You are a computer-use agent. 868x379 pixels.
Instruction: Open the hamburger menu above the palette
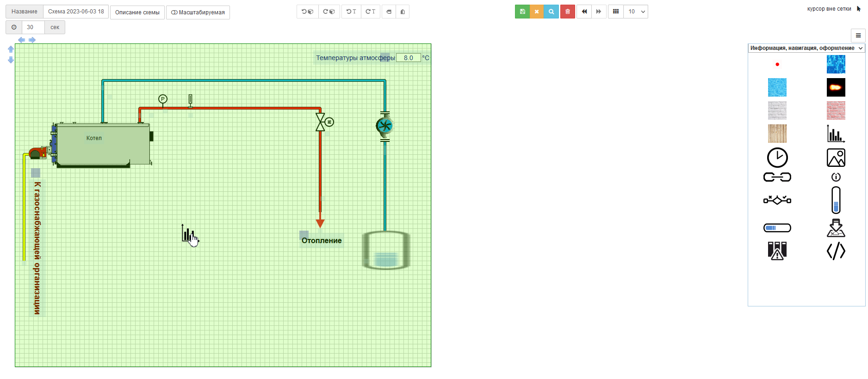(858, 36)
